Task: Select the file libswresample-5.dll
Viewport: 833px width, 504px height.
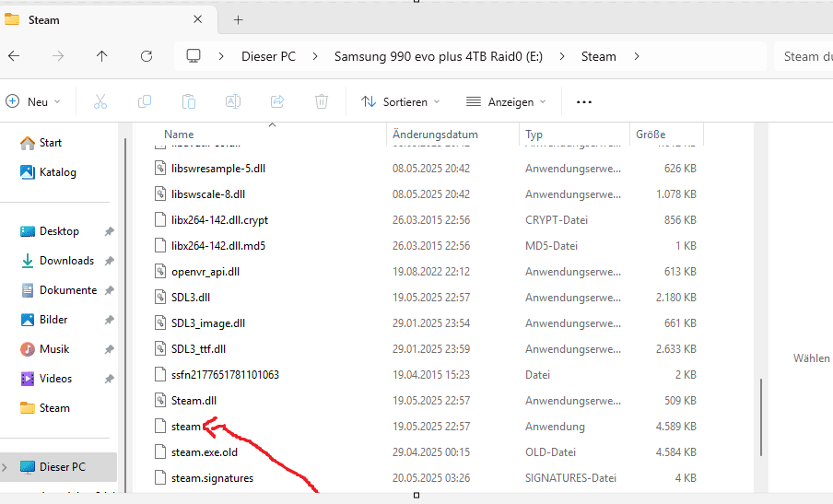Action: (x=217, y=169)
